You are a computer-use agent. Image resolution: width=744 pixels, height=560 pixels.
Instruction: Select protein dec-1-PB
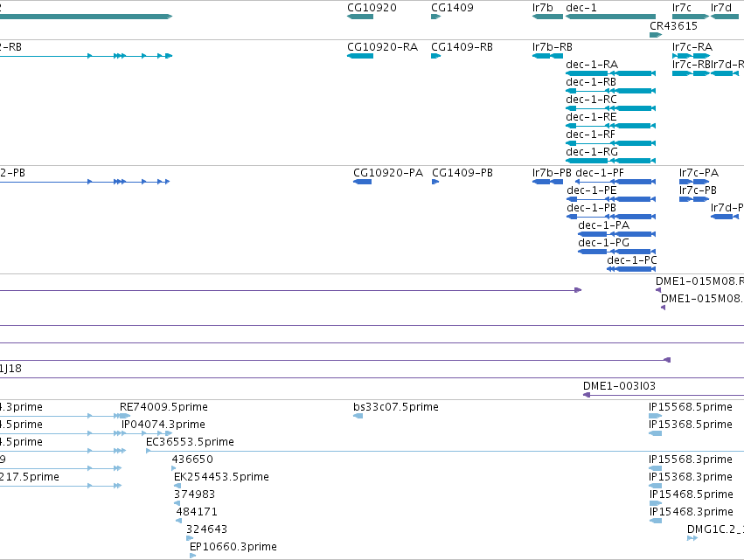pyautogui.click(x=611, y=217)
